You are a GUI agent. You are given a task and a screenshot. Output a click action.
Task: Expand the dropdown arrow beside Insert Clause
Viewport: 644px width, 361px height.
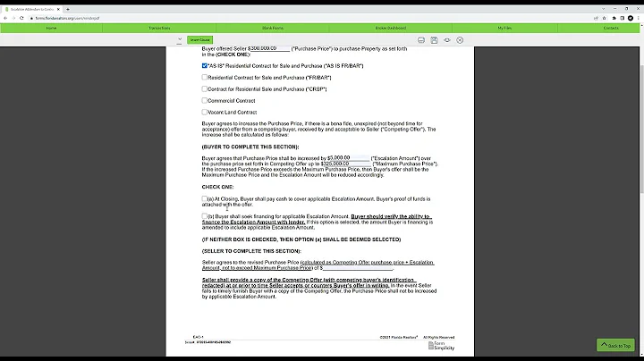[180, 40]
